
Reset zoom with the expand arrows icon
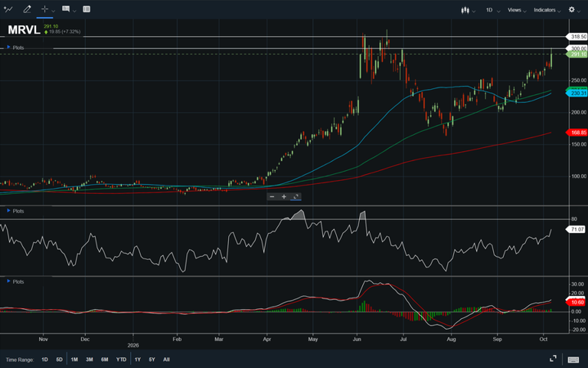pyautogui.click(x=296, y=197)
